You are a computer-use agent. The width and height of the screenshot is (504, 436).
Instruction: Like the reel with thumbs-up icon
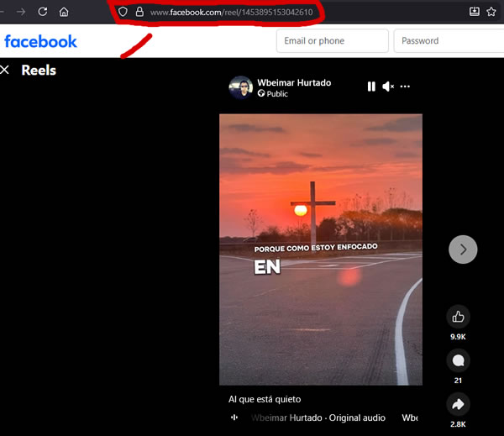click(x=458, y=317)
